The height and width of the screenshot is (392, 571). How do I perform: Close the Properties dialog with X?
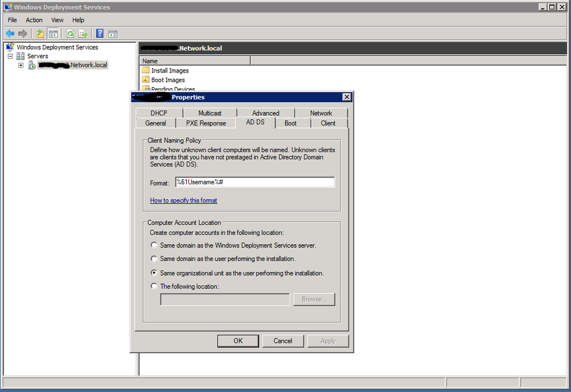click(x=347, y=97)
